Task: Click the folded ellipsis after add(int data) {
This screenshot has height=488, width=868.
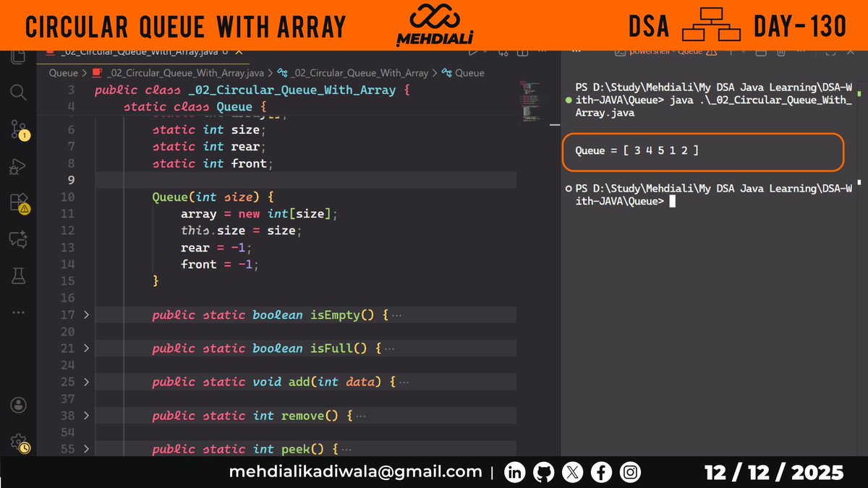Action: [404, 382]
